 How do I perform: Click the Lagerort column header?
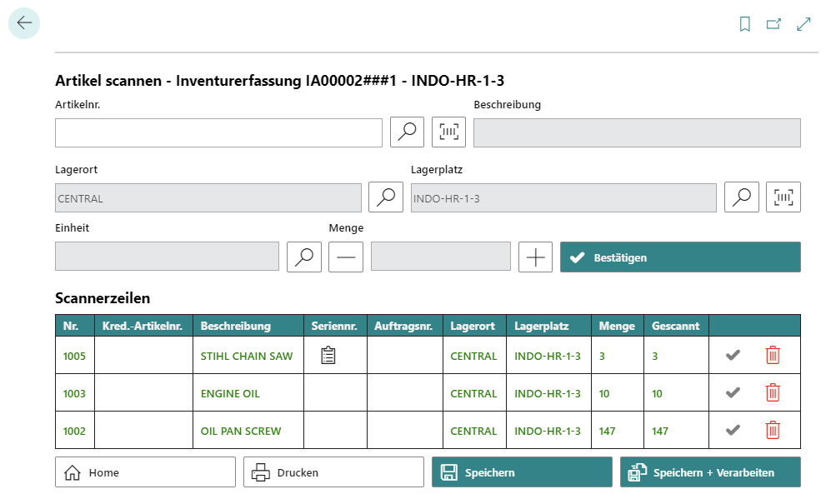tap(474, 326)
